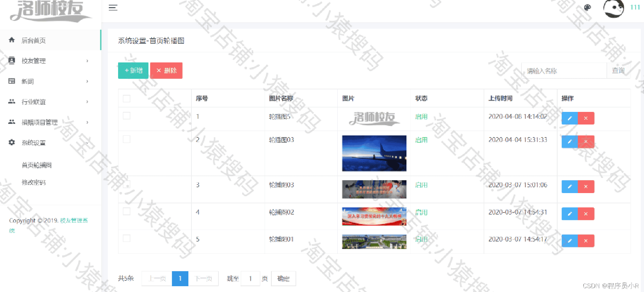Select page 1 in pagination
Image resolution: width=644 pixels, height=292 pixels.
coord(180,279)
